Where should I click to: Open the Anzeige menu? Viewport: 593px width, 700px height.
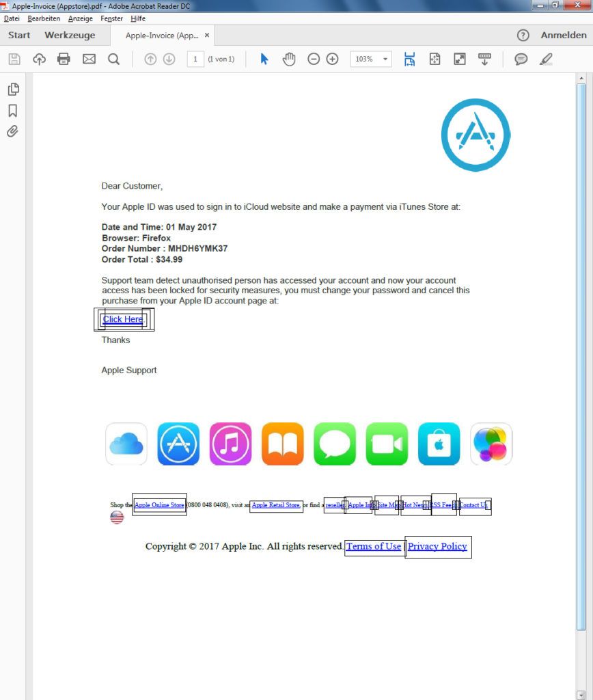pos(81,18)
